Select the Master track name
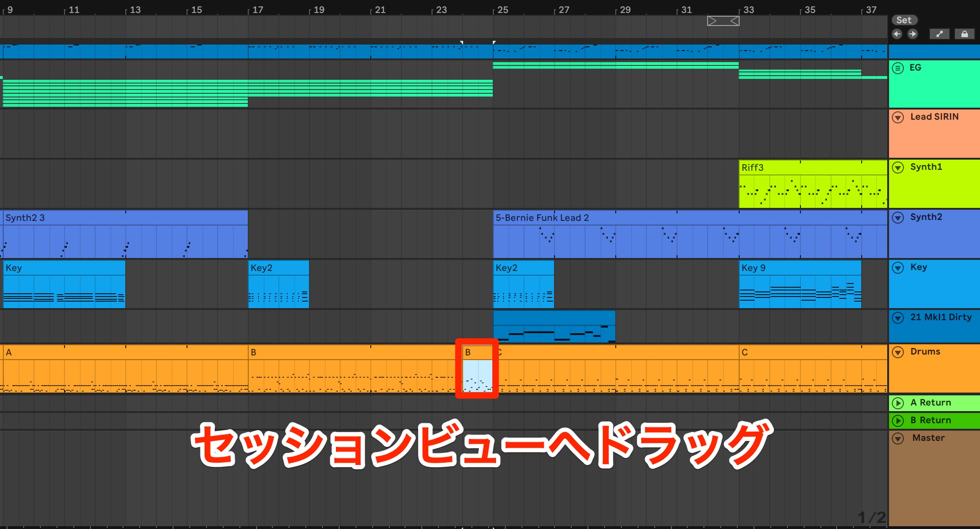The height and width of the screenshot is (529, 980). [x=928, y=438]
